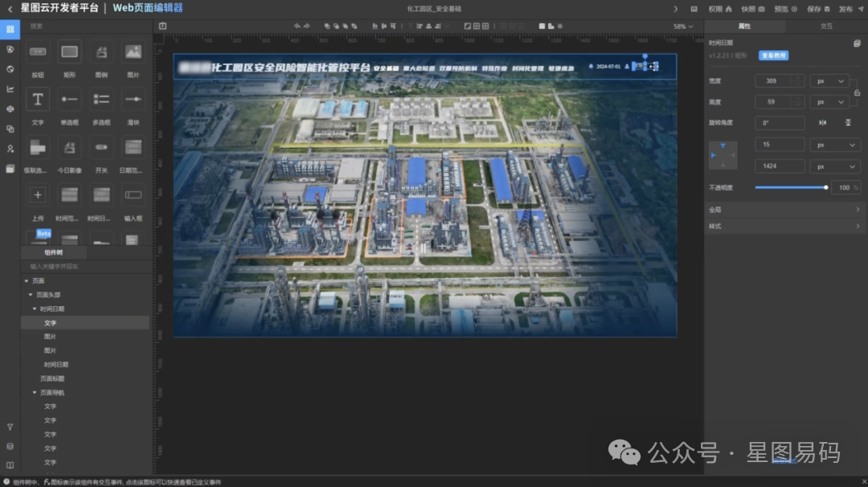This screenshot has height=487, width=868.
Task: Select the 滑块 slider component
Action: tap(133, 100)
